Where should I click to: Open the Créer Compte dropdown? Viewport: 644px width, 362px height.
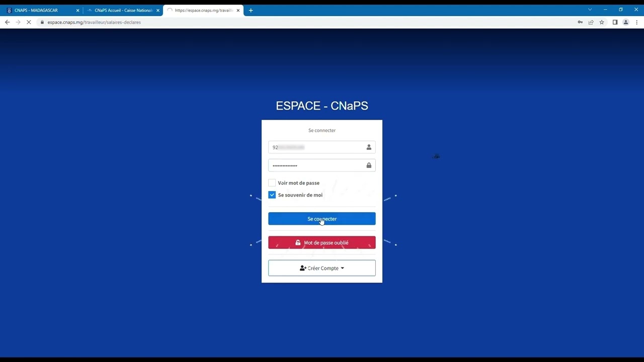pyautogui.click(x=321, y=268)
